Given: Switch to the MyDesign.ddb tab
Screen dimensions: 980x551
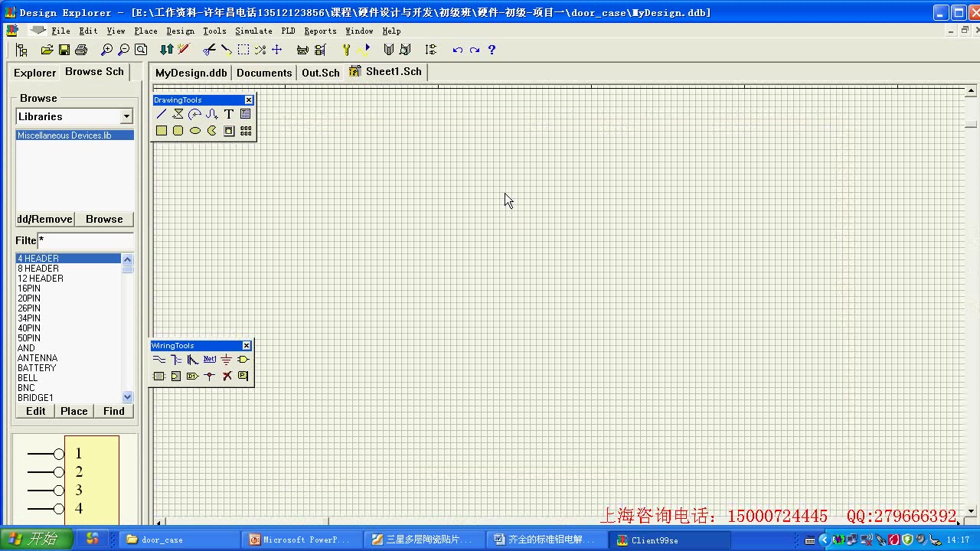Looking at the screenshot, I should coord(191,73).
